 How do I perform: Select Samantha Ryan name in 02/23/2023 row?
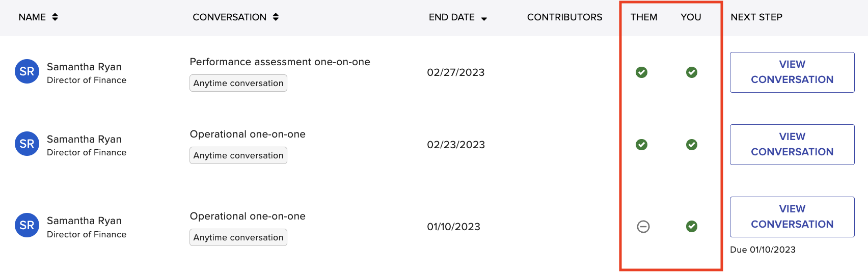pyautogui.click(x=84, y=139)
